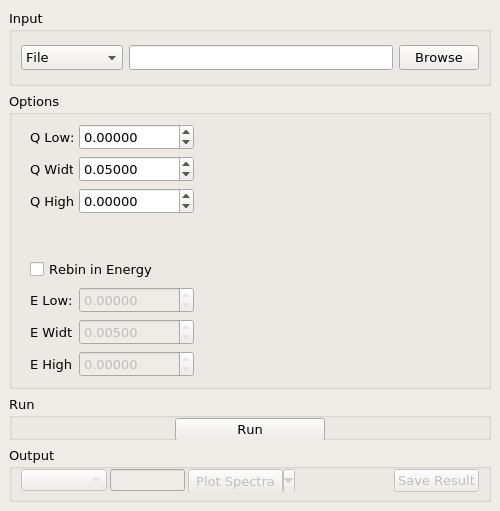
Task: Click the Save Result button
Action: click(x=436, y=481)
